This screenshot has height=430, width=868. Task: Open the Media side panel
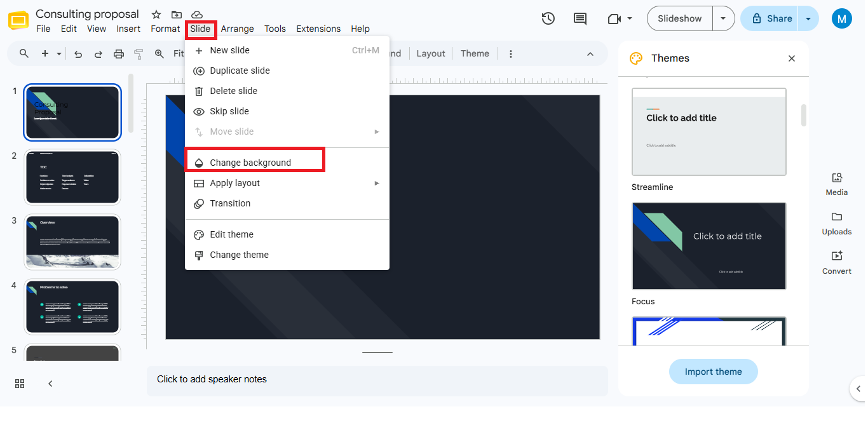pyautogui.click(x=837, y=184)
